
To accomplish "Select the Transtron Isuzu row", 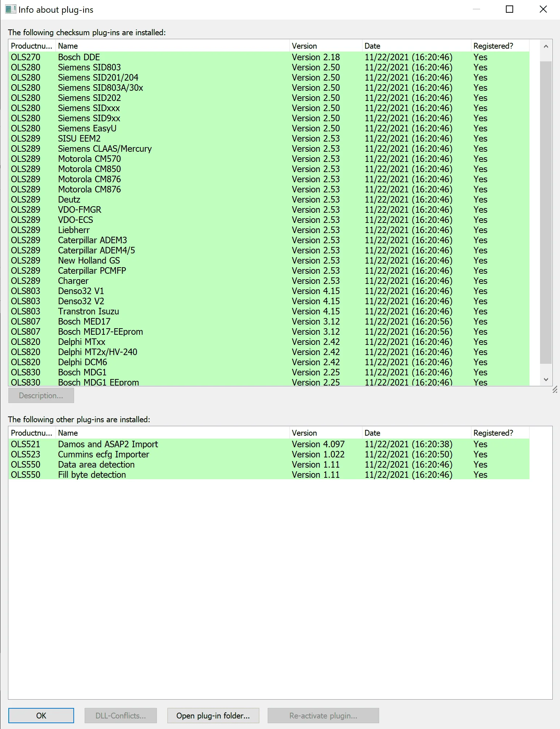I will (x=269, y=311).
